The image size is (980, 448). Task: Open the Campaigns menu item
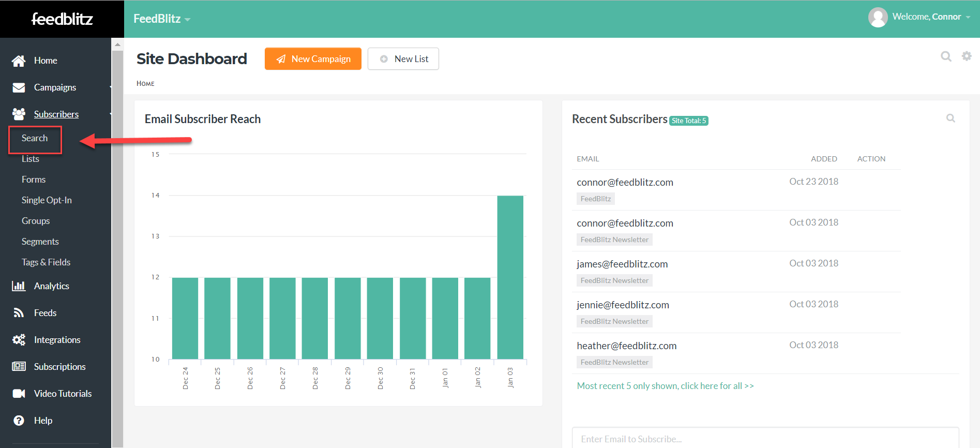(x=55, y=87)
